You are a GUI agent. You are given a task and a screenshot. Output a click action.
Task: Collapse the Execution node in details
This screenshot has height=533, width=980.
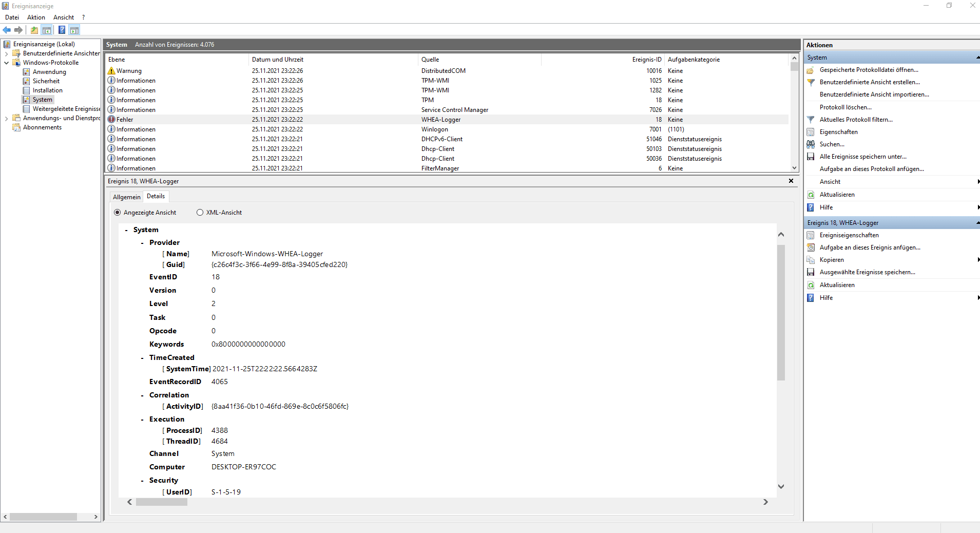pyautogui.click(x=142, y=420)
